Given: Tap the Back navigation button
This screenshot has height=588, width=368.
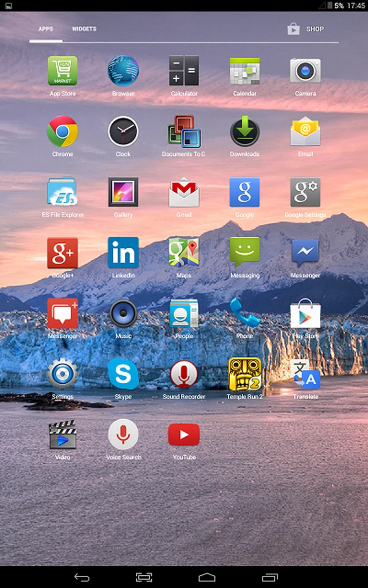Looking at the screenshot, I should point(82,577).
